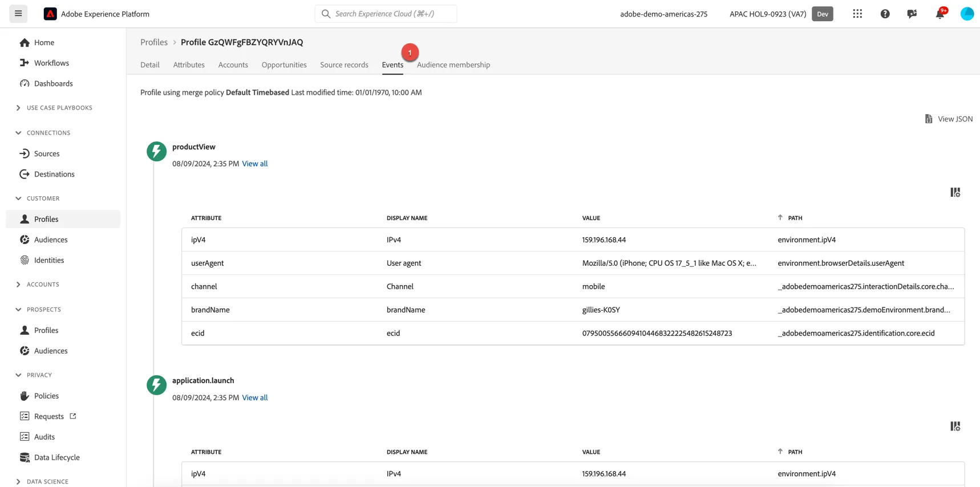980x487 pixels.
Task: Open Data Lifecycle in sidebar
Action: pyautogui.click(x=57, y=457)
